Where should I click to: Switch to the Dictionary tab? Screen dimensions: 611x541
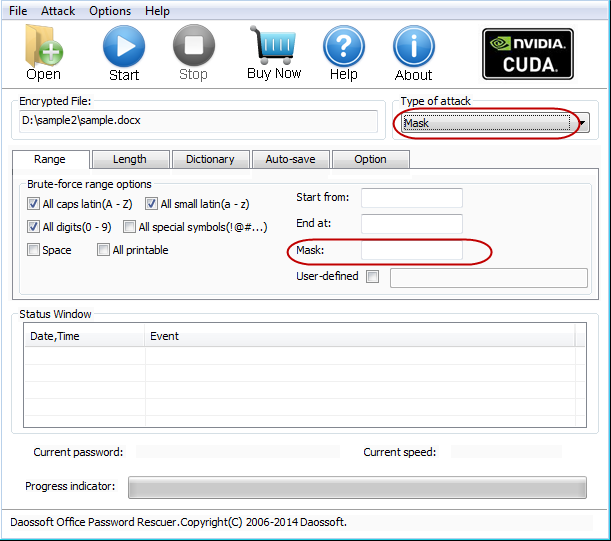pos(210,159)
